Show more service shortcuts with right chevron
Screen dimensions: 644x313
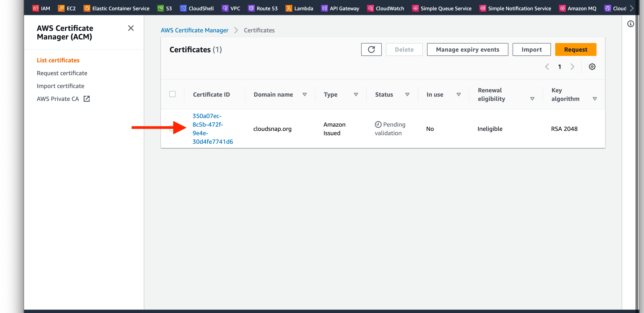[632, 8]
